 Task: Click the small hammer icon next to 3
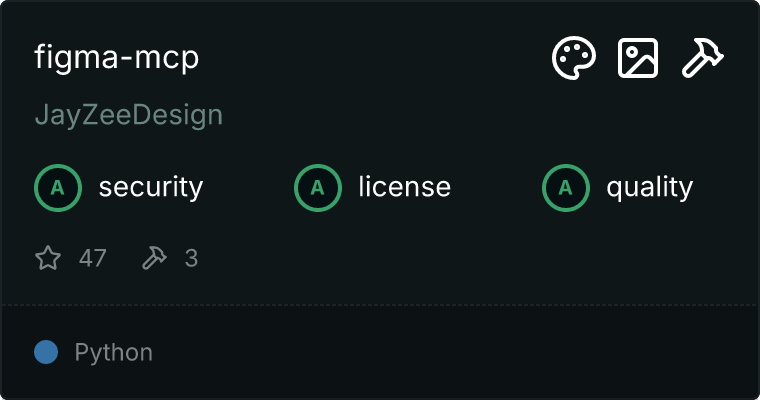154,258
